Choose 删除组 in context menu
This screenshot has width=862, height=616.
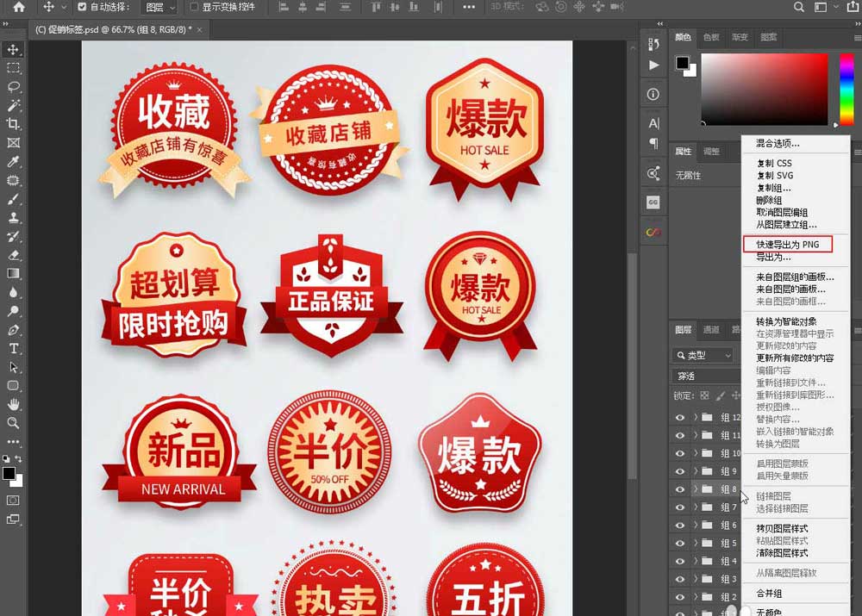[769, 201]
